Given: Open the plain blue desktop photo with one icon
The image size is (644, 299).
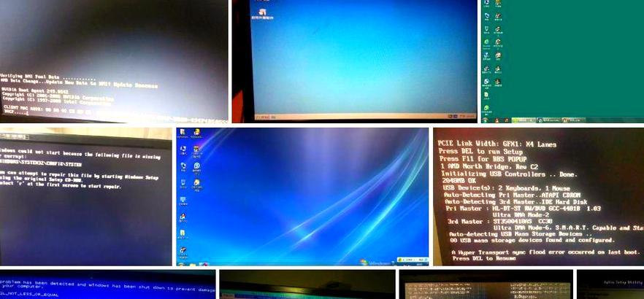Looking at the screenshot, I should (x=354, y=61).
